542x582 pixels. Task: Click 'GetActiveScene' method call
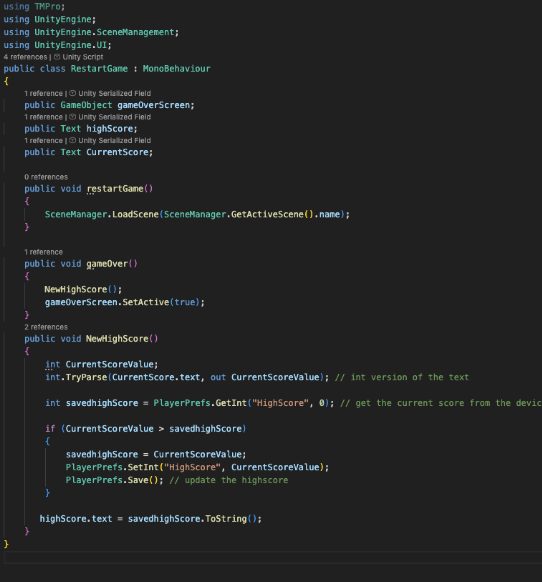267,214
